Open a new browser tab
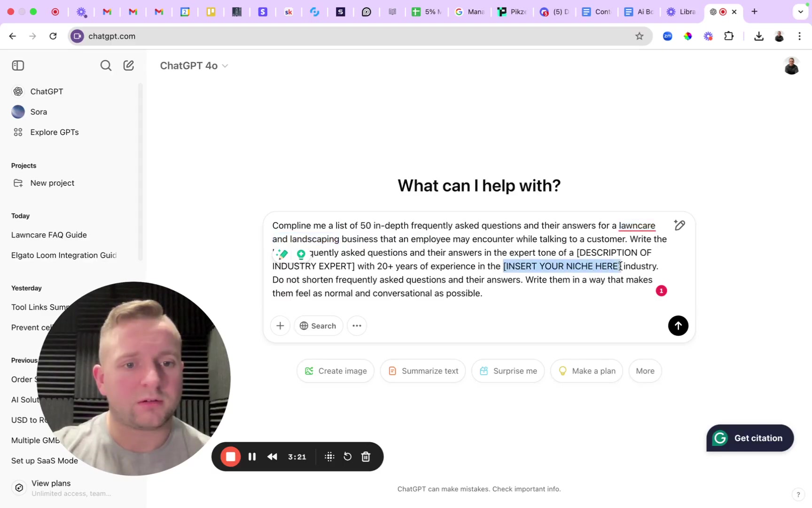 coord(754,12)
